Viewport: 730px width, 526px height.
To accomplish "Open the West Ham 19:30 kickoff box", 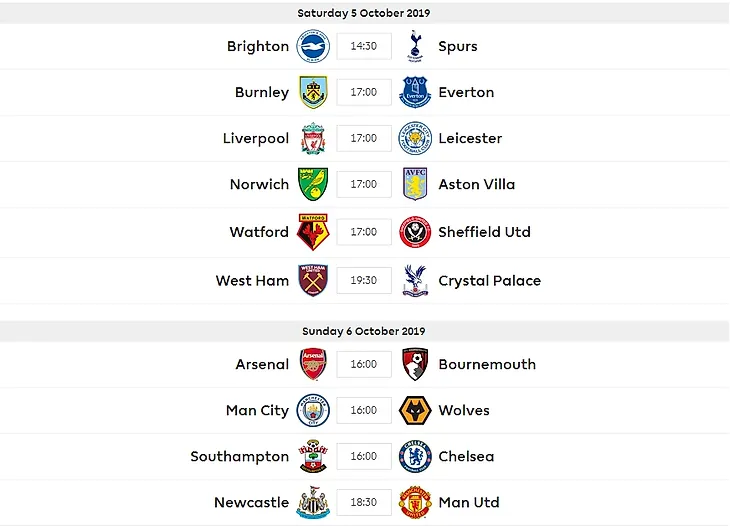I will coord(364,280).
